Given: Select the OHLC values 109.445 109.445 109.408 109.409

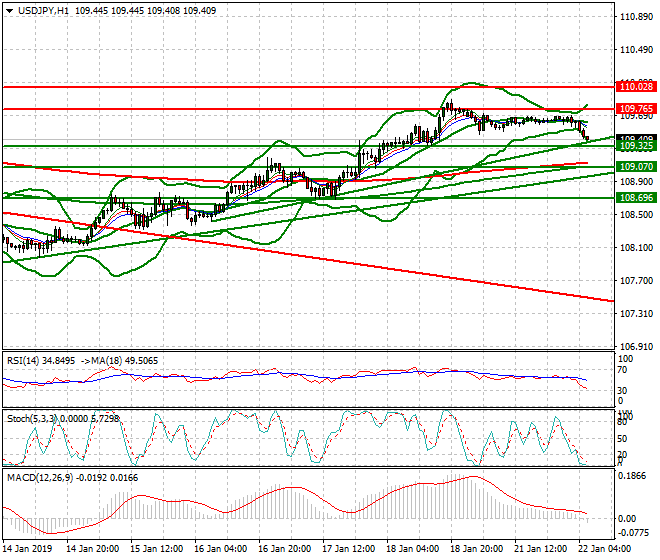Looking at the screenshot, I should (x=146, y=11).
